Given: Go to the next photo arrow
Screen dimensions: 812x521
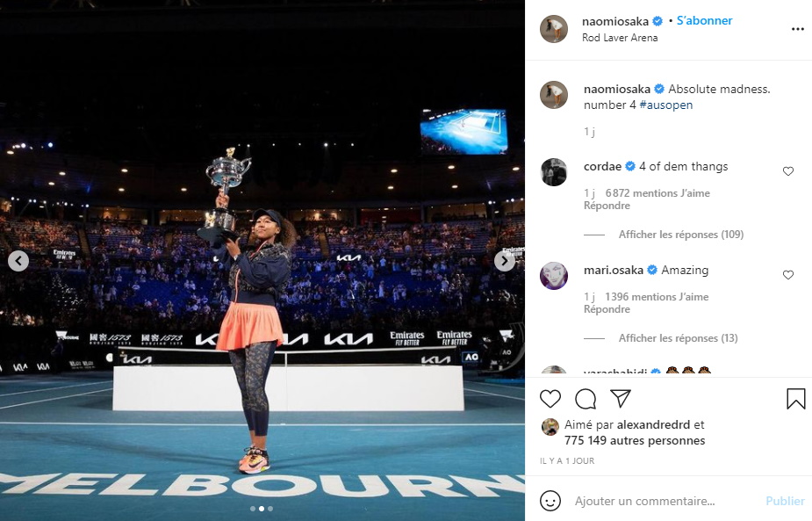Looking at the screenshot, I should point(505,261).
